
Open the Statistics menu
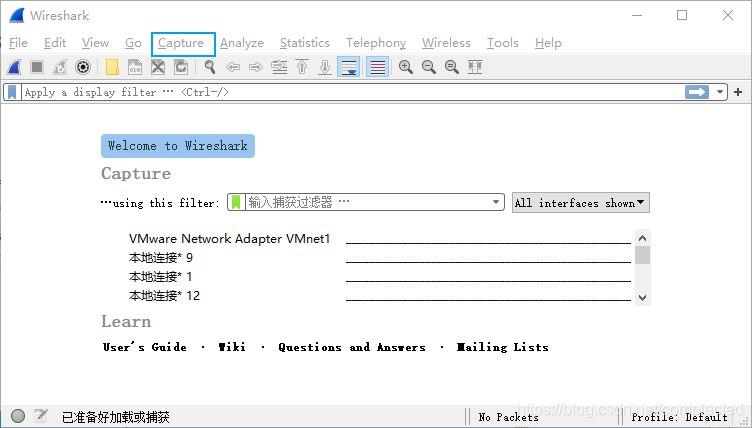coord(305,43)
